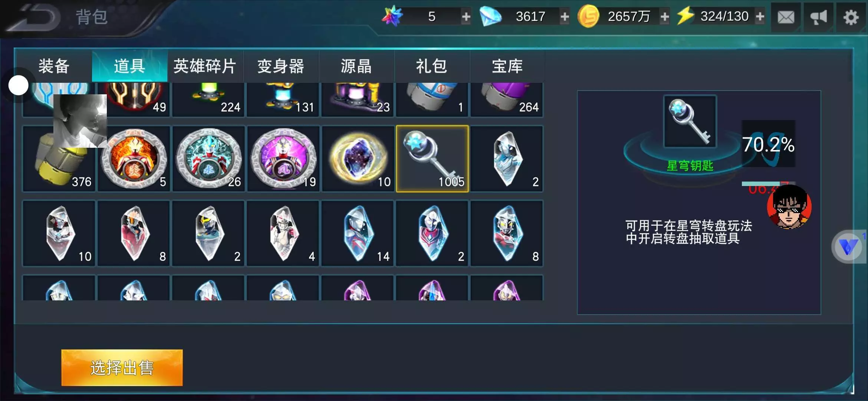Switch to the 装备 tab
This screenshot has height=401, width=868.
click(x=54, y=66)
